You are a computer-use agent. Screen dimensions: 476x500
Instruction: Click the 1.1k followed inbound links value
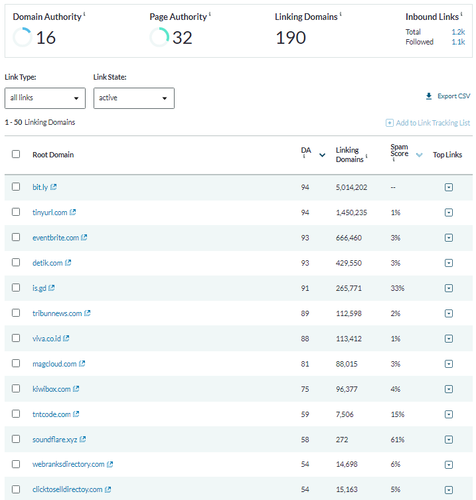point(458,42)
